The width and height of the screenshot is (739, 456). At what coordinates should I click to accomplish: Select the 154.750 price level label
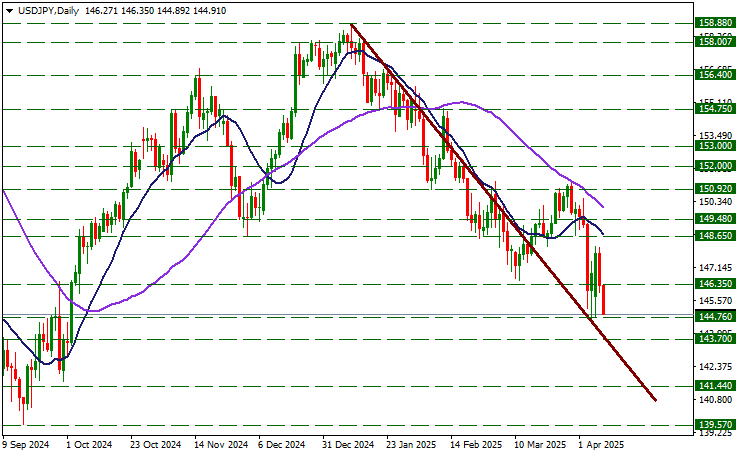click(x=715, y=109)
